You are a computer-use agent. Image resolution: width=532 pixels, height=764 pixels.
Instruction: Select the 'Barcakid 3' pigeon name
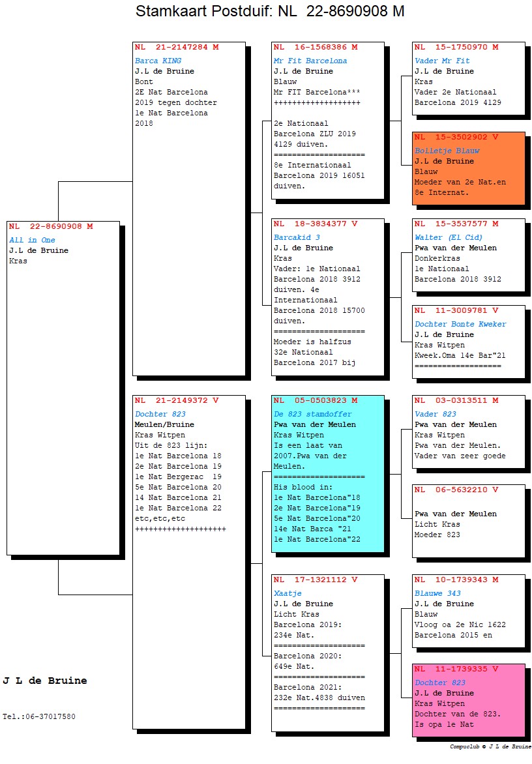tap(297, 237)
